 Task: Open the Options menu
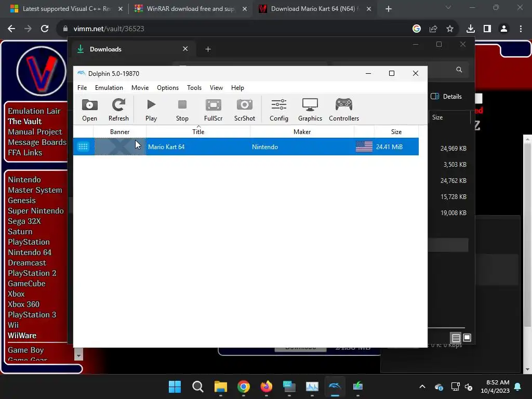click(x=168, y=87)
